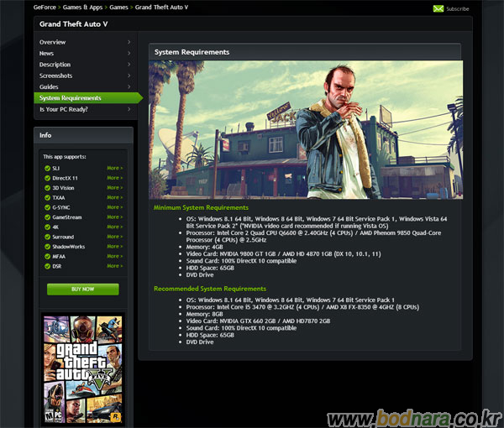Click the green check icon next to TXAA
This screenshot has height=428, width=504.
[x=47, y=198]
